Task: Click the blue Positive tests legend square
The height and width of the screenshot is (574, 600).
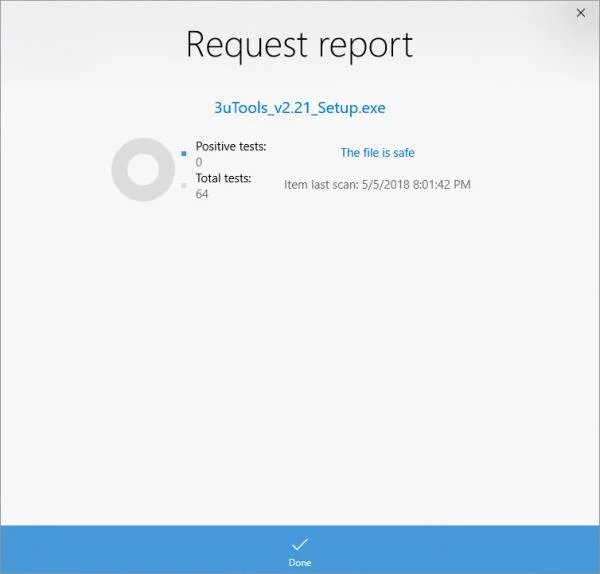Action: point(184,153)
